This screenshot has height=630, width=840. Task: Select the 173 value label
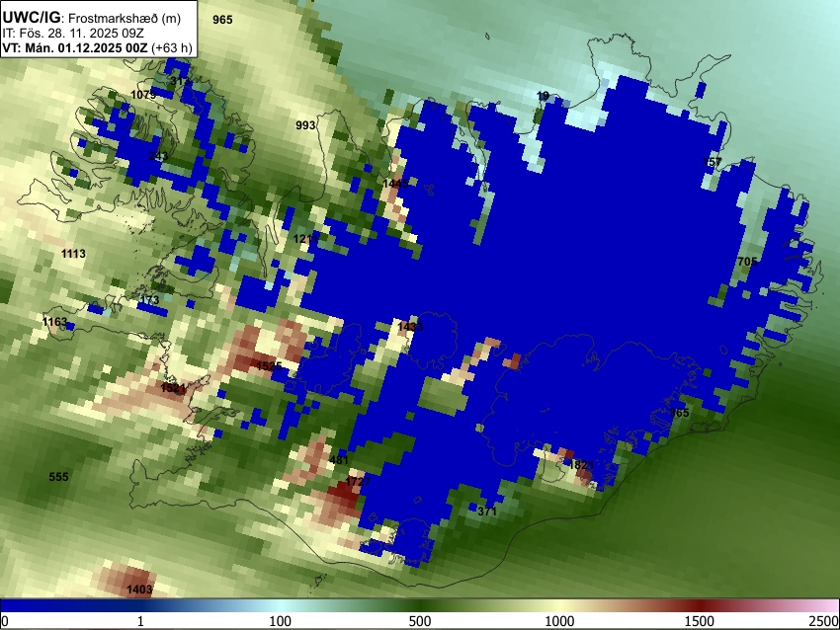(149, 300)
